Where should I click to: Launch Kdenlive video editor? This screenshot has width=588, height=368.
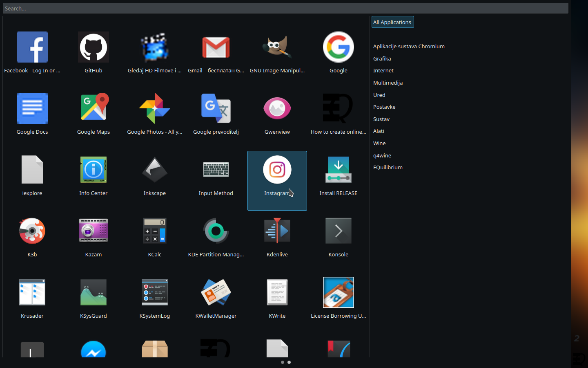pyautogui.click(x=277, y=231)
